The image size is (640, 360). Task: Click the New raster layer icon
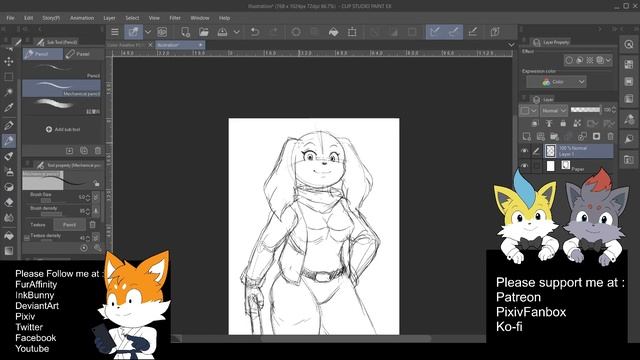click(x=527, y=136)
